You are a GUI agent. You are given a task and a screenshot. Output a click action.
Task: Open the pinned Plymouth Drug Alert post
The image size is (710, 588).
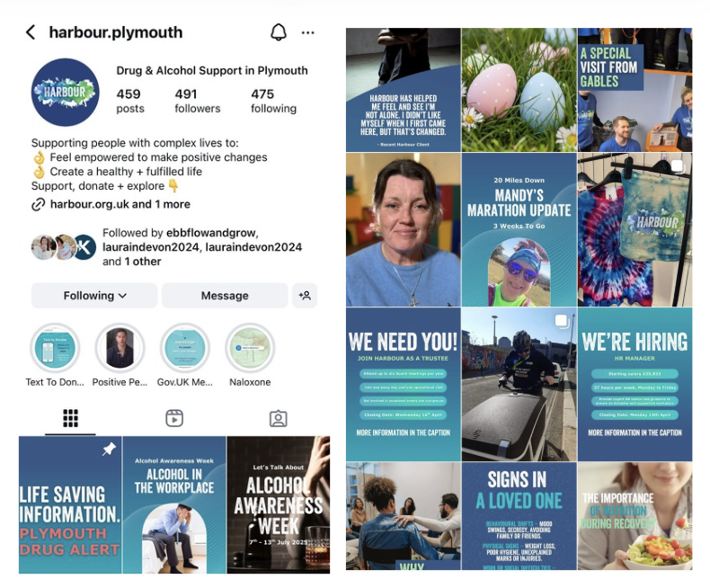point(70,504)
